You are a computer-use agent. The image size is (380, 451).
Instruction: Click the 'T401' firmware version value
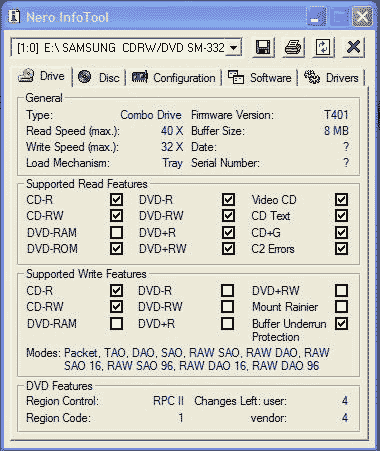pyautogui.click(x=336, y=115)
